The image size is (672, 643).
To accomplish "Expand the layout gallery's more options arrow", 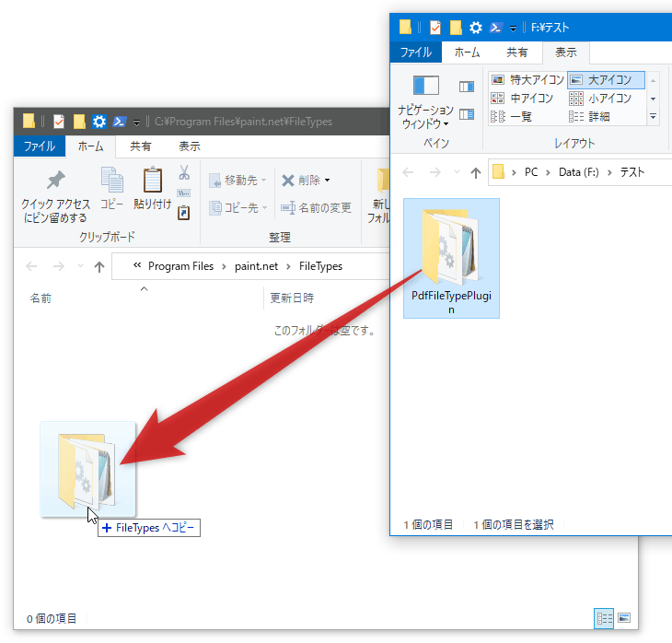I will [x=654, y=117].
